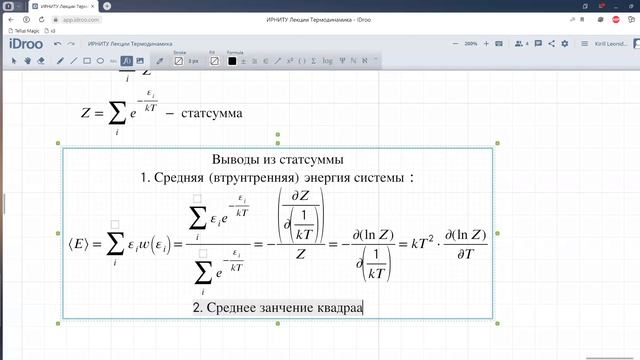Select the rectangle shape tool
The height and width of the screenshot is (360, 640).
pyautogui.click(x=87, y=61)
